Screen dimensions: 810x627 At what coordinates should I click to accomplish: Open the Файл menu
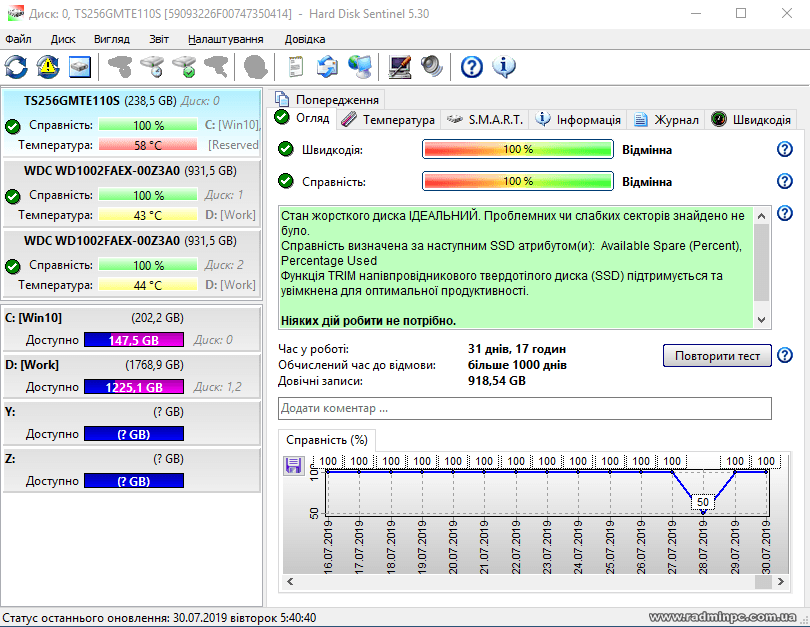[18, 39]
